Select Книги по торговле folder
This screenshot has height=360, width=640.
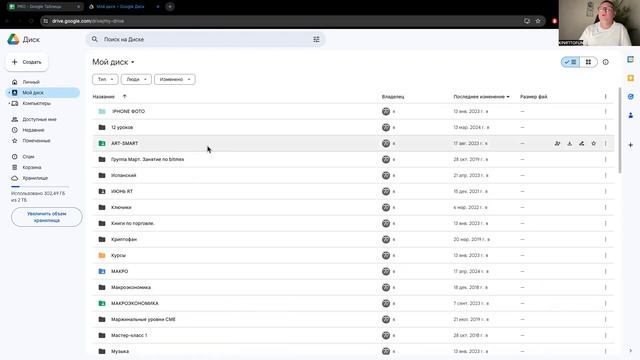click(x=353, y=223)
